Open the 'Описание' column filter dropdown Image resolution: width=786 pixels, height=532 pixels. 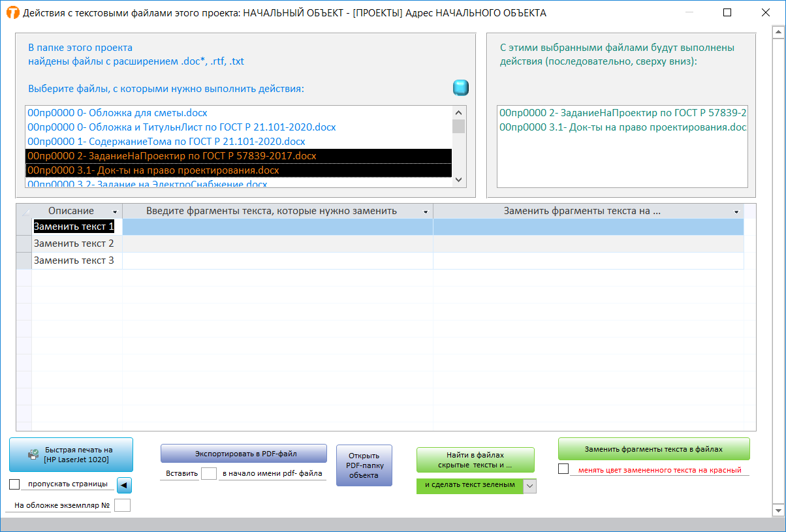(116, 211)
